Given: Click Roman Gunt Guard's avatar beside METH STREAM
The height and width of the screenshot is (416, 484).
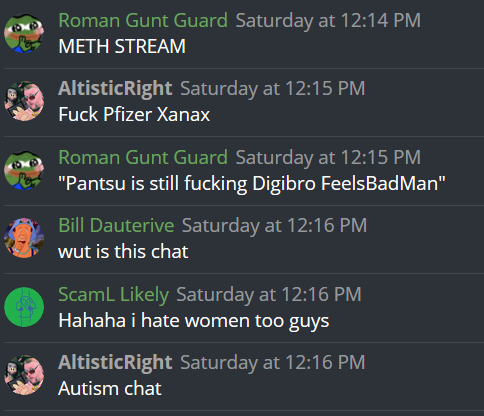Looking at the screenshot, I should click(24, 33).
